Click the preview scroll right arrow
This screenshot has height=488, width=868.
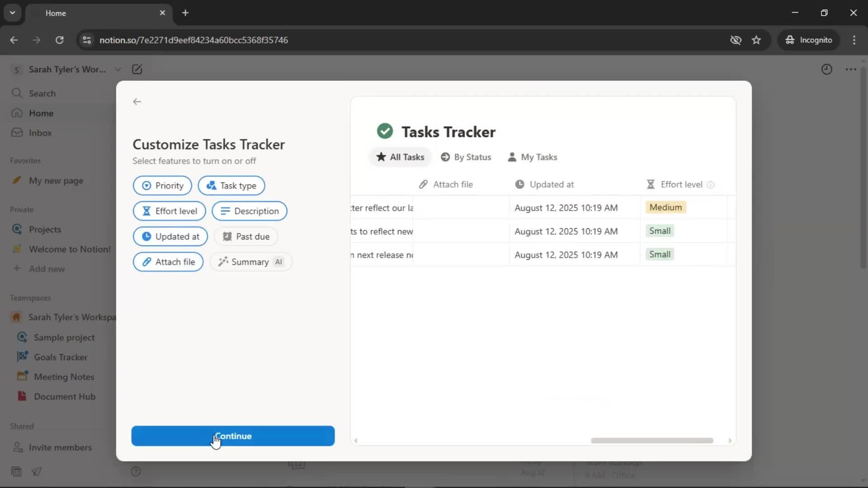coord(730,441)
